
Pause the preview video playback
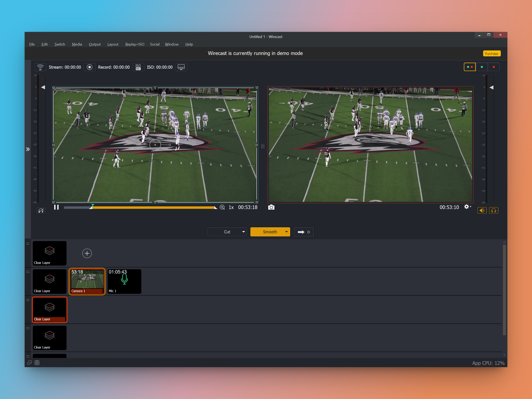click(56, 207)
